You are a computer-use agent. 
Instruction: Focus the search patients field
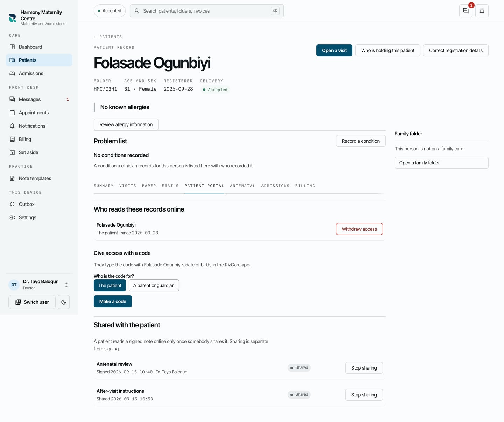pos(206,11)
